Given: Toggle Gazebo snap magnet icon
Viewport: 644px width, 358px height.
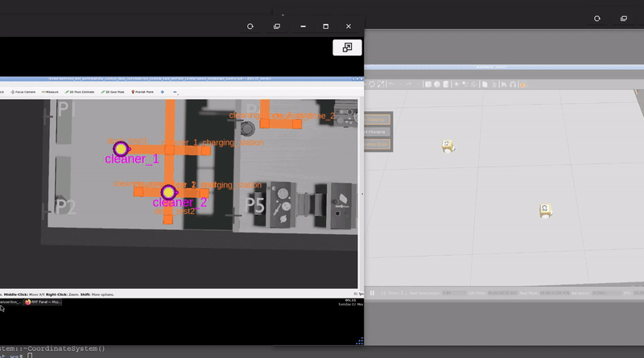Looking at the screenshot, I should (513, 84).
